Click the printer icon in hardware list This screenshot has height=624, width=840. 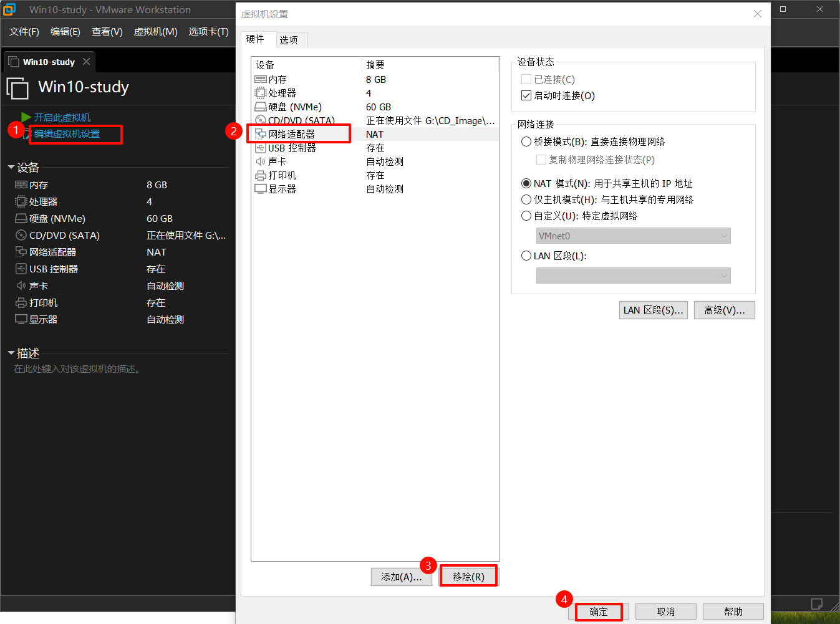[x=261, y=175]
